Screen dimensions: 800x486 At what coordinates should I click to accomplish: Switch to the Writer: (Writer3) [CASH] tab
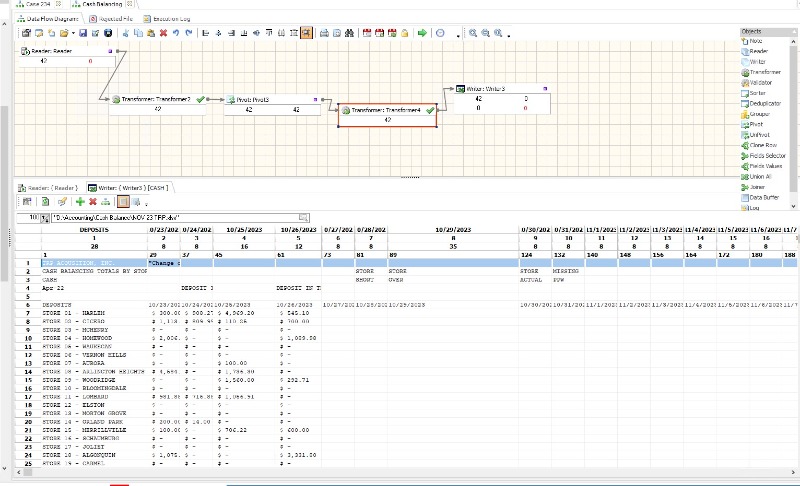128,188
